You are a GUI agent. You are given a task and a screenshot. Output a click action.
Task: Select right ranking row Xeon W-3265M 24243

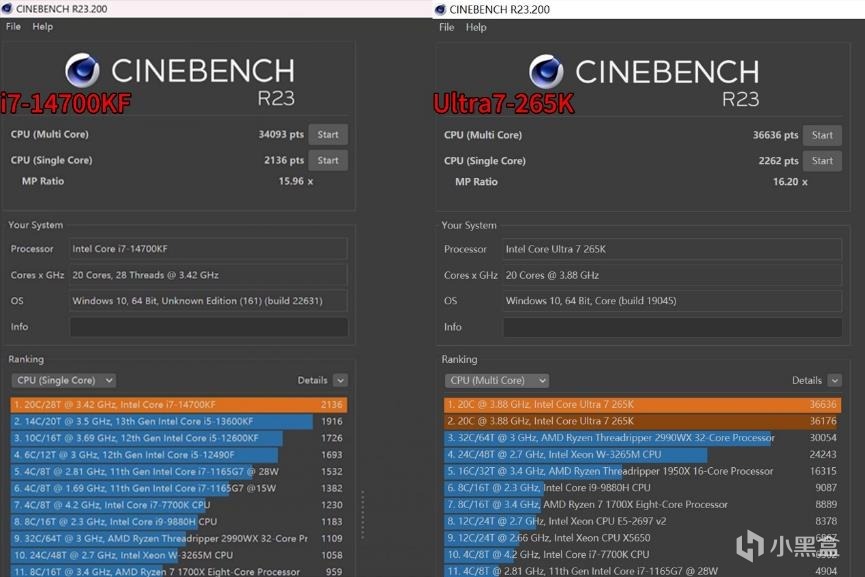click(643, 455)
